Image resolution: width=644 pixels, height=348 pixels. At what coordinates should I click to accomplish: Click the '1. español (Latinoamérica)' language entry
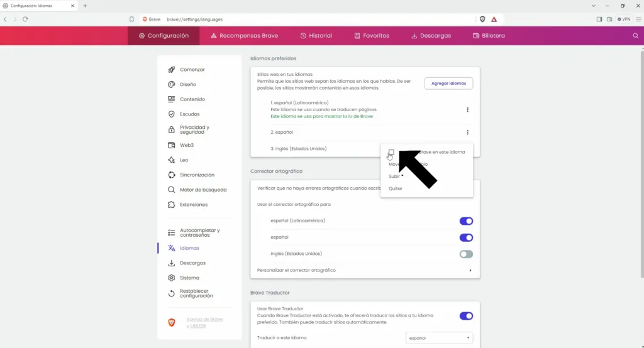pos(299,102)
